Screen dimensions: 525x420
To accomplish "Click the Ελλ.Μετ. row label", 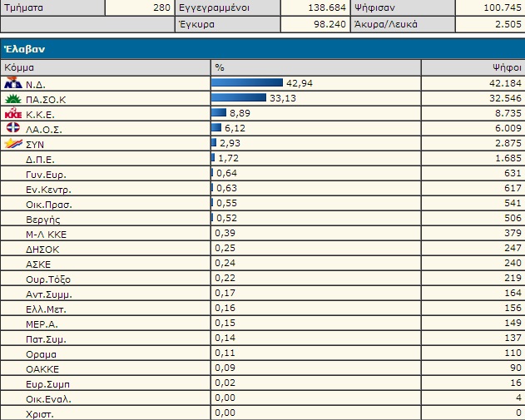I will pyautogui.click(x=47, y=309).
